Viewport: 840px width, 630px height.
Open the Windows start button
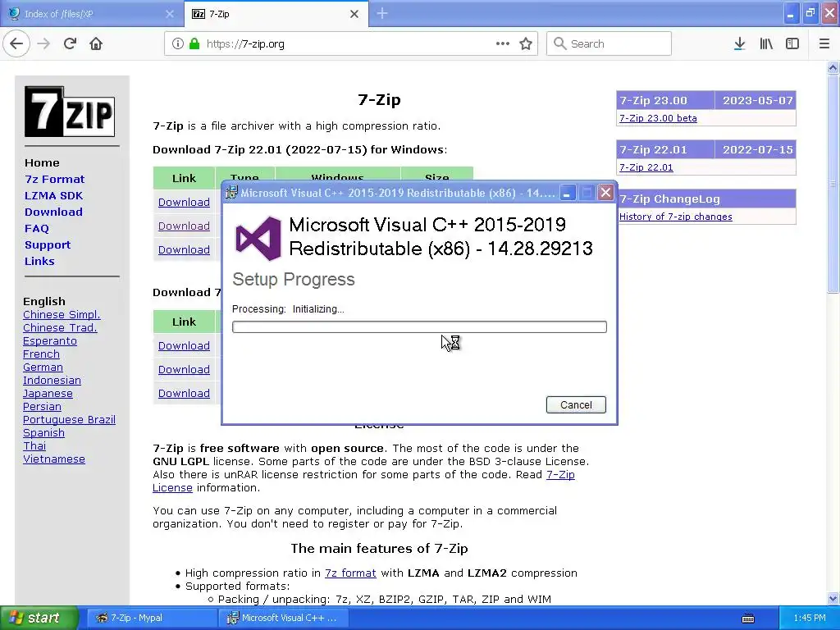pos(39,618)
